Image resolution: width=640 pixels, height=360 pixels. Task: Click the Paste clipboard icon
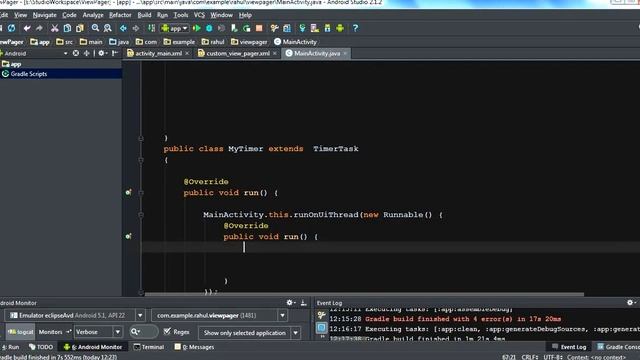(x=80, y=28)
